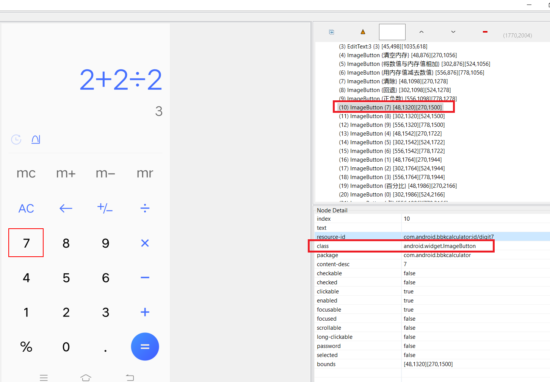Click the search input box in the hierarchy toolbar

click(392, 32)
